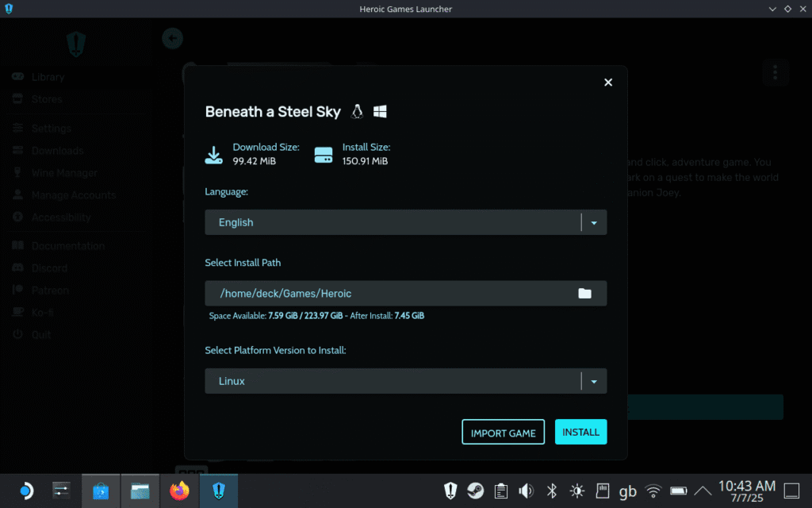This screenshot has width=812, height=508.
Task: Open the Discover store icon in taskbar
Action: click(101, 491)
